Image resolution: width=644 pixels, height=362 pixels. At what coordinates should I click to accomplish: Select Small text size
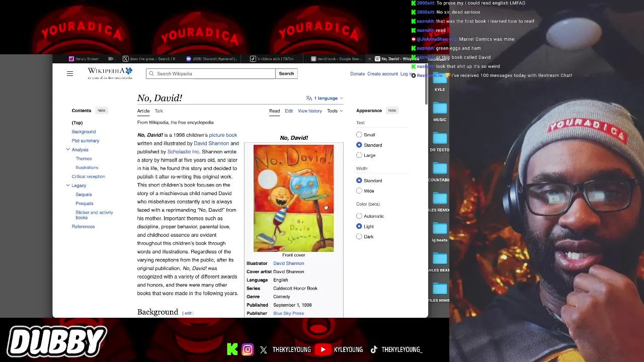click(359, 135)
